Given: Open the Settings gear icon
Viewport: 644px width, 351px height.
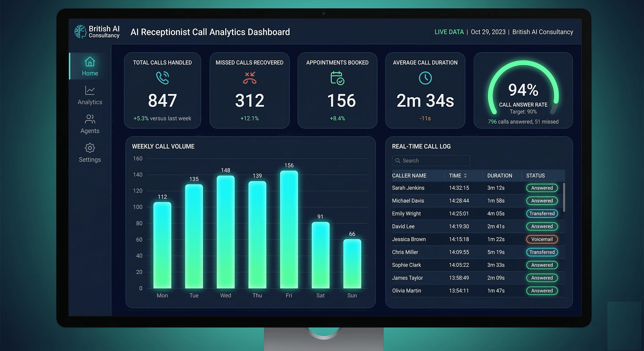Looking at the screenshot, I should 90,148.
